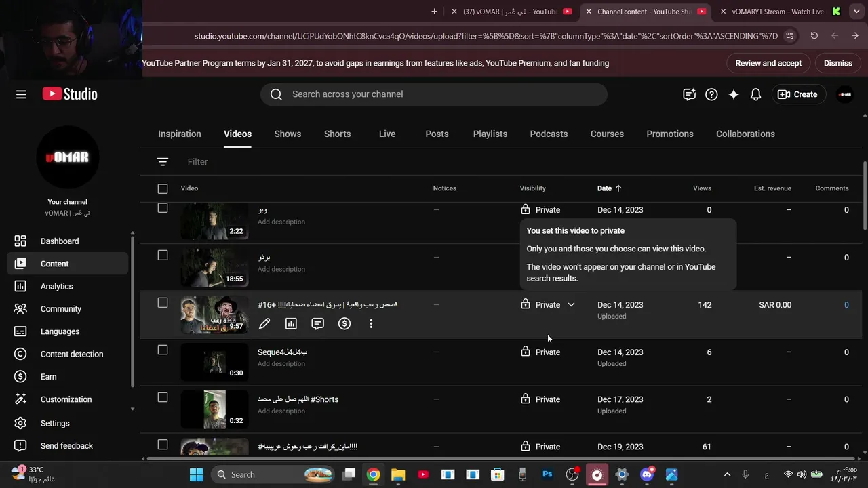This screenshot has height=488, width=868.
Task: Click the Content detection copyright icon
Action: (20, 354)
